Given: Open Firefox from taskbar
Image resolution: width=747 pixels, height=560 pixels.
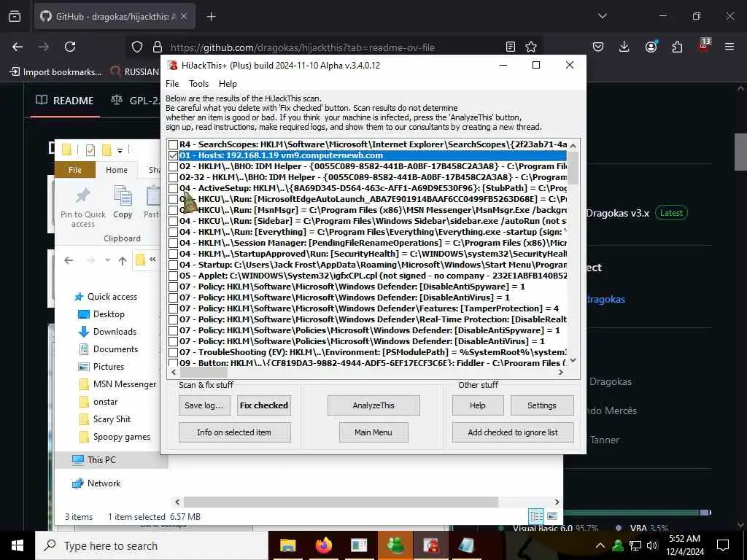Looking at the screenshot, I should point(323,545).
